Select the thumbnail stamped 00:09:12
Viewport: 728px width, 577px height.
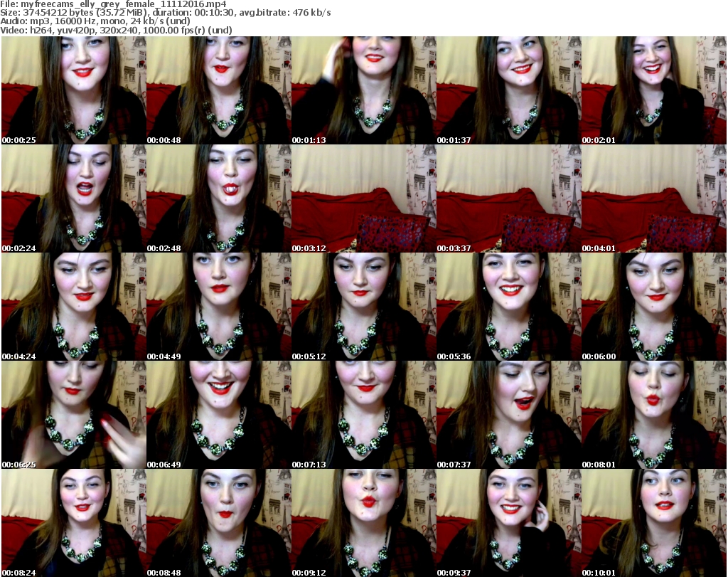(363, 523)
